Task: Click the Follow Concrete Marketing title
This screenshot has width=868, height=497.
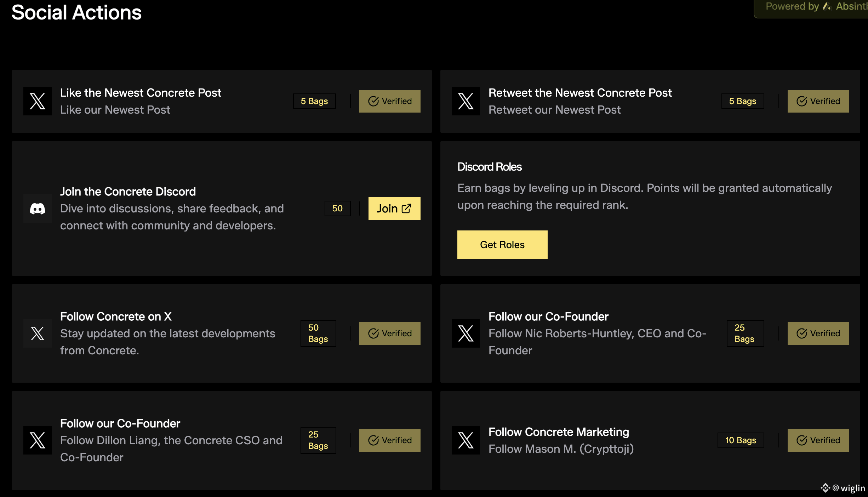Action: pyautogui.click(x=559, y=432)
